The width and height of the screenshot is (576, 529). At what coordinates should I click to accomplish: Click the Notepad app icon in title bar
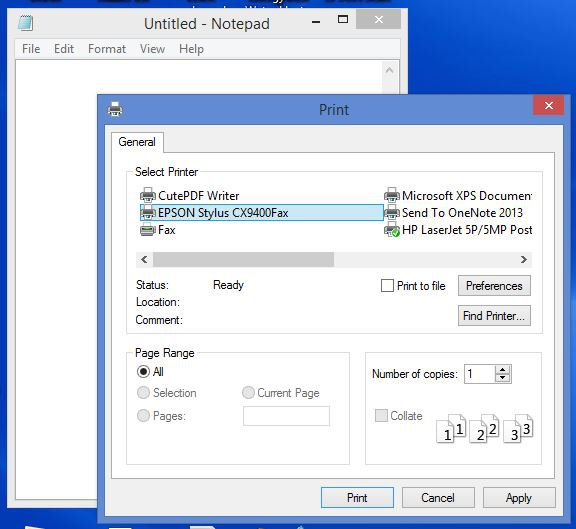pyautogui.click(x=25, y=23)
